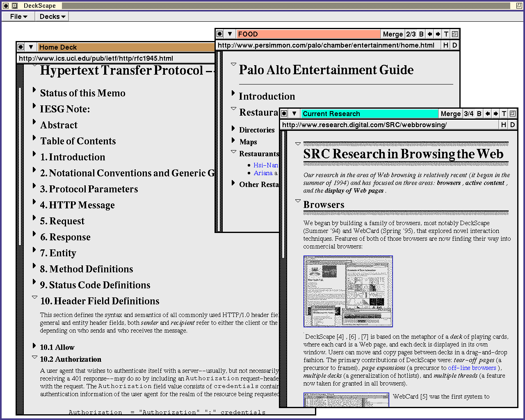Click the window-layout icon in Current Research deck
Image resolution: width=525 pixels, height=420 pixels.
tap(512, 114)
